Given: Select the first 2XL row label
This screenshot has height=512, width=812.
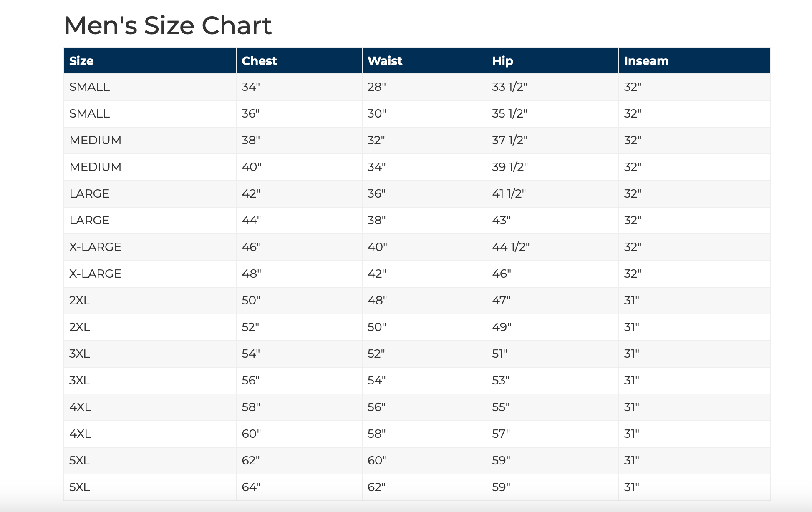Looking at the screenshot, I should tap(80, 301).
